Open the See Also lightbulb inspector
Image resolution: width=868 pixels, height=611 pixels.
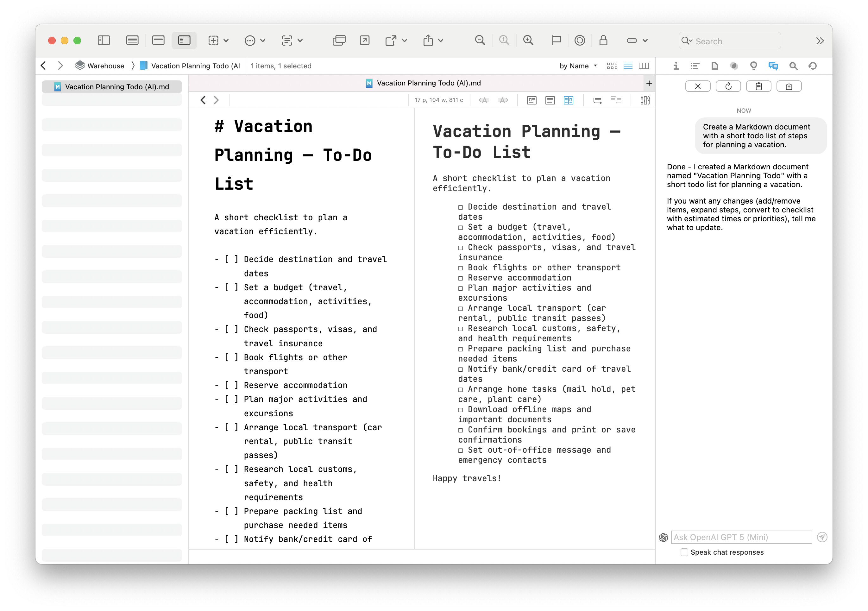tap(753, 66)
